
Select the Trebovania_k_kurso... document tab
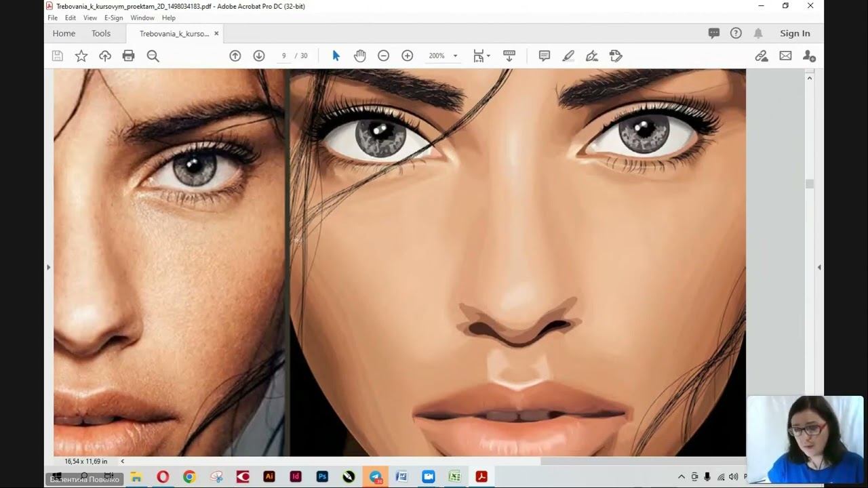174,33
